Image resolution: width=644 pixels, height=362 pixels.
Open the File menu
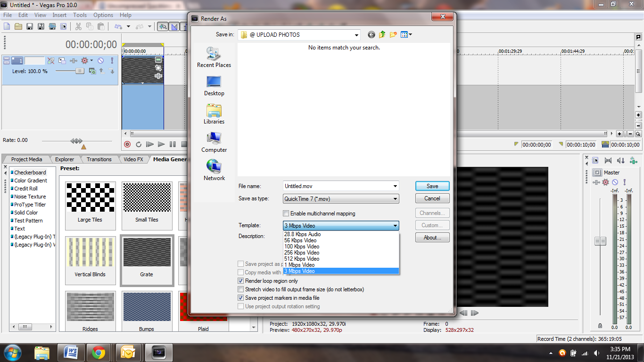click(x=8, y=15)
